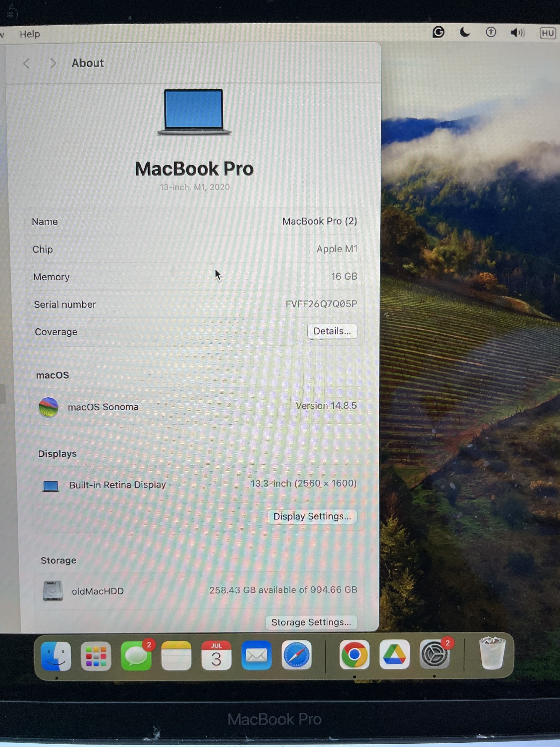The image size is (560, 747).
Task: Click the MacBook Pro laptop image
Action: tap(194, 112)
